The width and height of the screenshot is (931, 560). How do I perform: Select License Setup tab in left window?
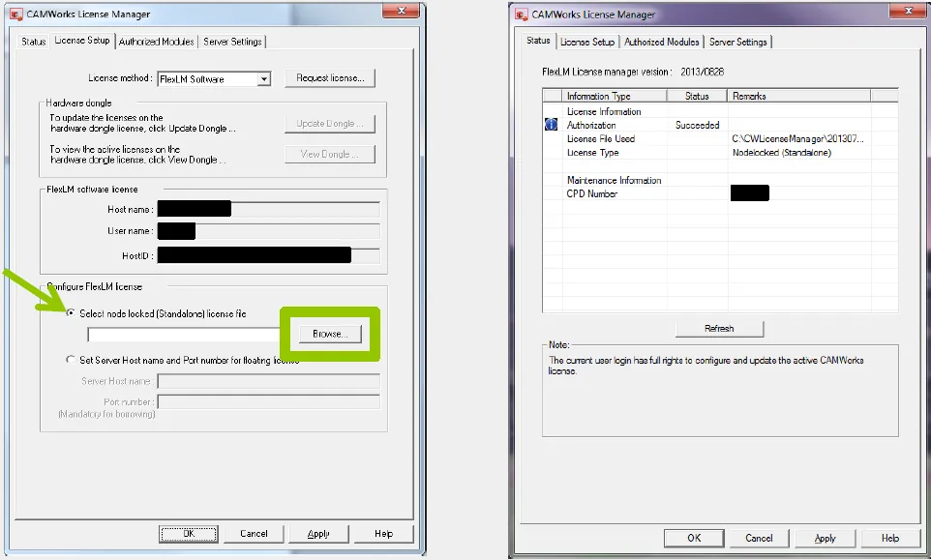point(82,41)
